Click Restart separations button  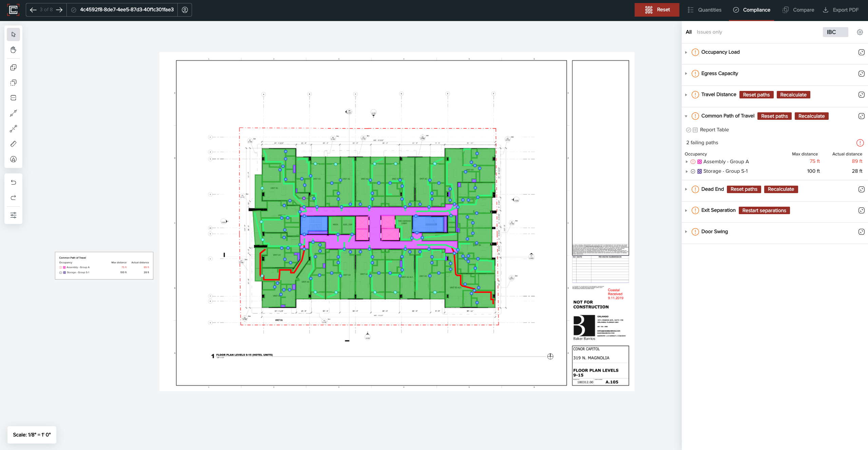coord(764,210)
